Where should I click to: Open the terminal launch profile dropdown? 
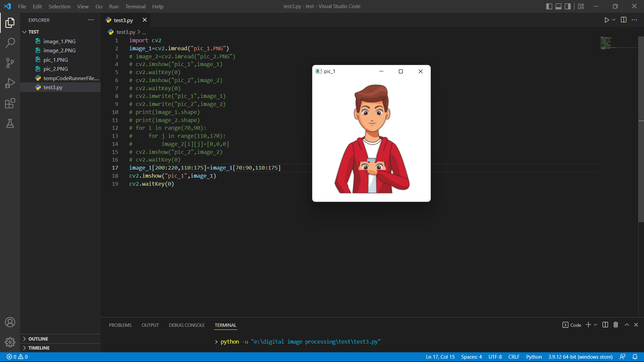tap(595, 325)
